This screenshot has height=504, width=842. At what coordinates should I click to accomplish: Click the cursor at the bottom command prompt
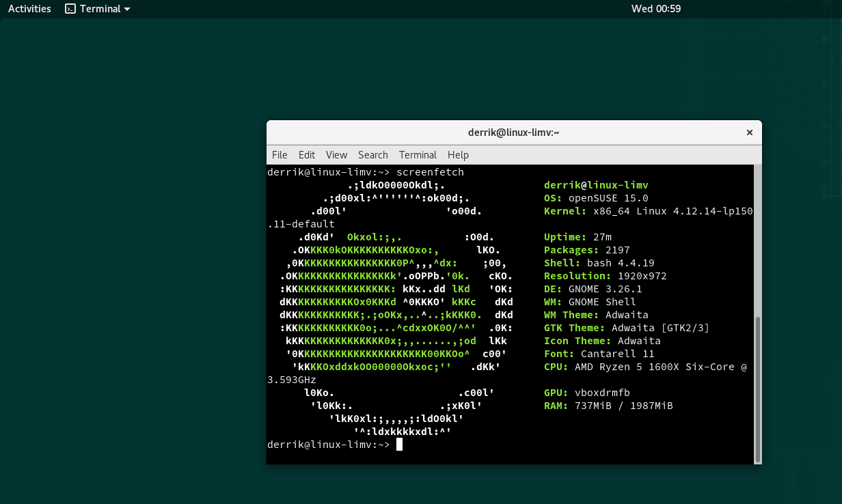pyautogui.click(x=399, y=445)
